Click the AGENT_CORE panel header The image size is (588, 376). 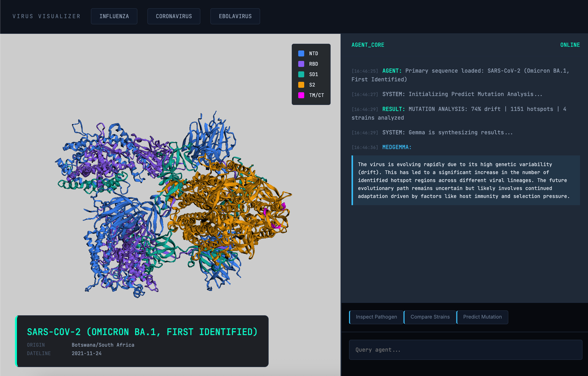click(368, 45)
